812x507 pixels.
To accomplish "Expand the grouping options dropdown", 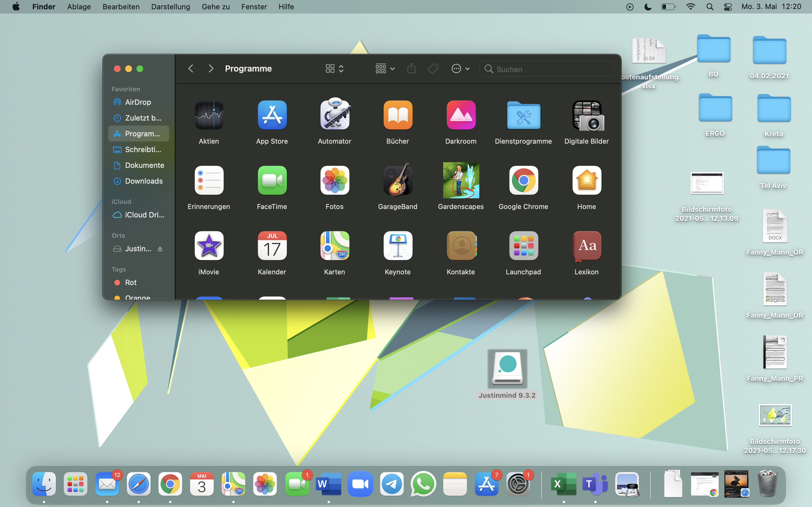I will 385,69.
